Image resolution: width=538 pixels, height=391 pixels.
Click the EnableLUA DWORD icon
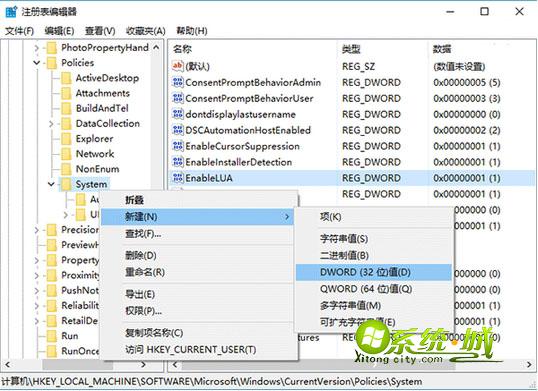(178, 178)
